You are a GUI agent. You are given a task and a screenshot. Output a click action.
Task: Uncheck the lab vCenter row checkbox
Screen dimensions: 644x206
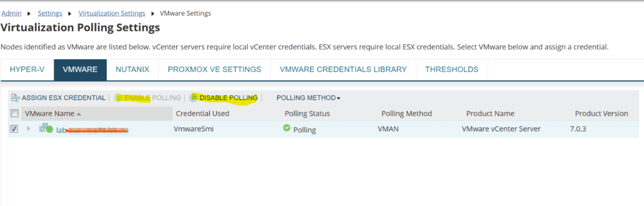pyautogui.click(x=14, y=129)
